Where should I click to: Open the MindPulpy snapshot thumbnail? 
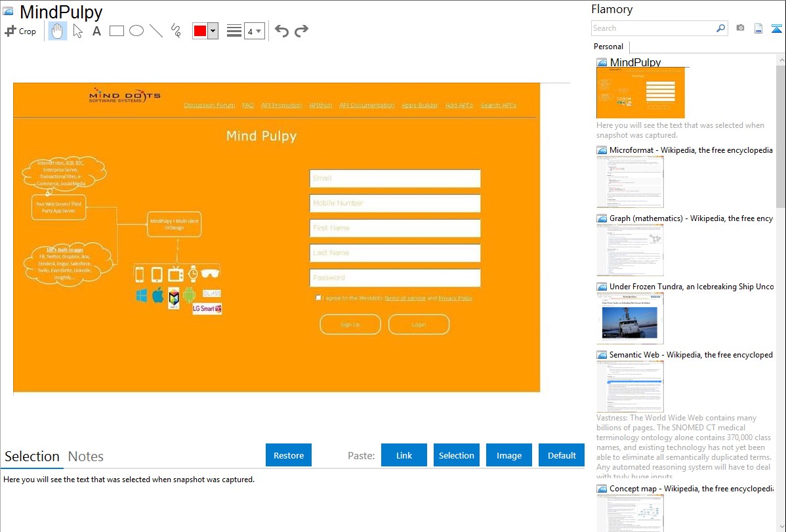640,92
